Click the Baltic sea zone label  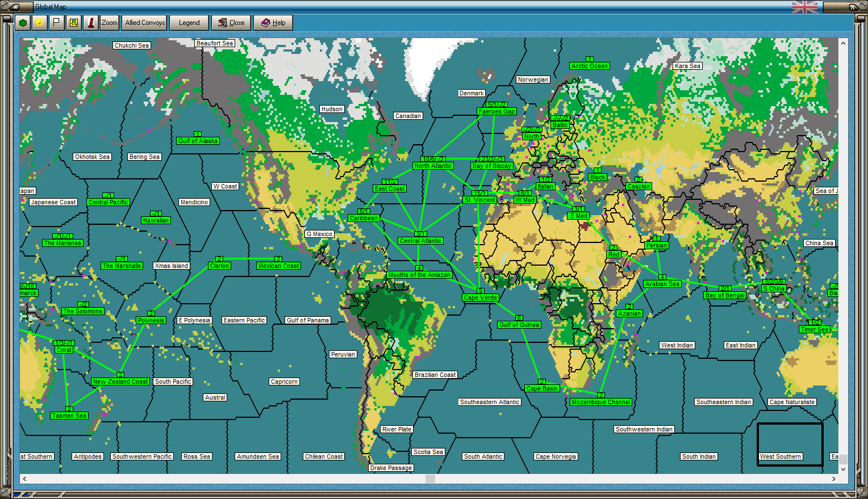click(x=560, y=125)
